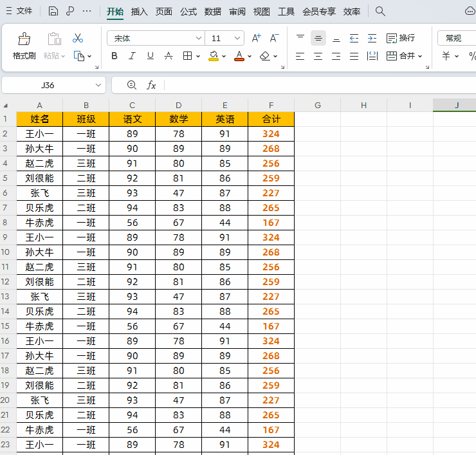Toggle Italic formatting
Image resolution: width=476 pixels, height=455 pixels.
pos(133,56)
